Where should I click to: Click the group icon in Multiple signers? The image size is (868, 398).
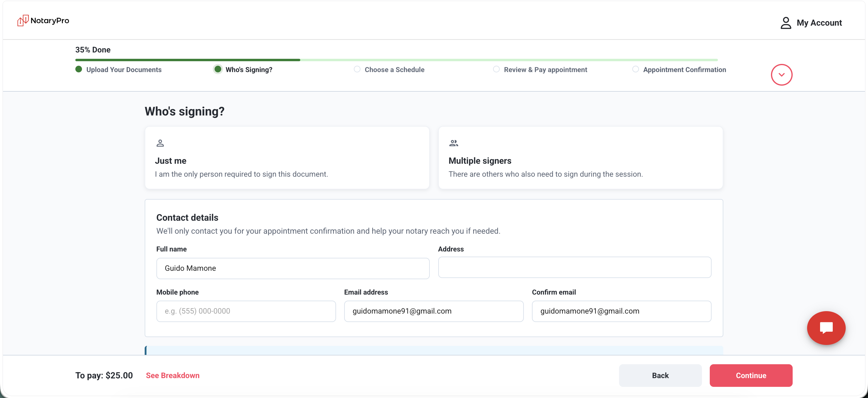[x=454, y=143]
